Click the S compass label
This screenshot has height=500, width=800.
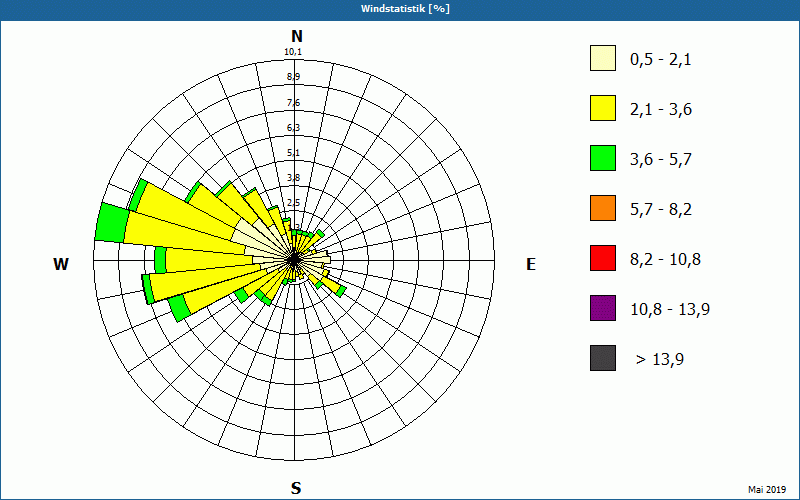(x=296, y=488)
